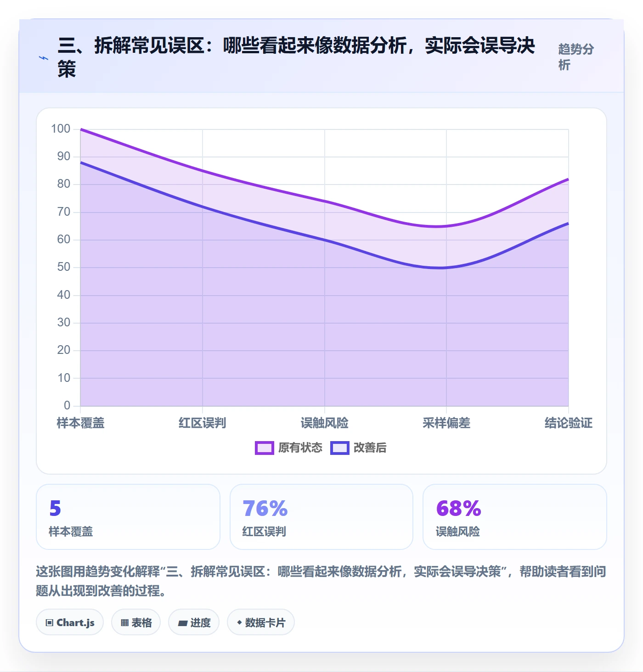Click the 100 y-axis tick label
Image resolution: width=643 pixels, height=672 pixels.
click(61, 129)
